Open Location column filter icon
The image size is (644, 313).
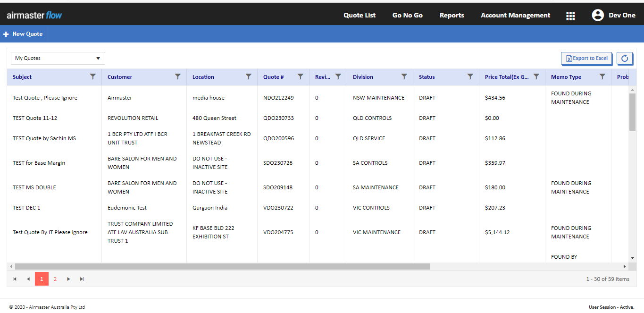[x=249, y=76]
